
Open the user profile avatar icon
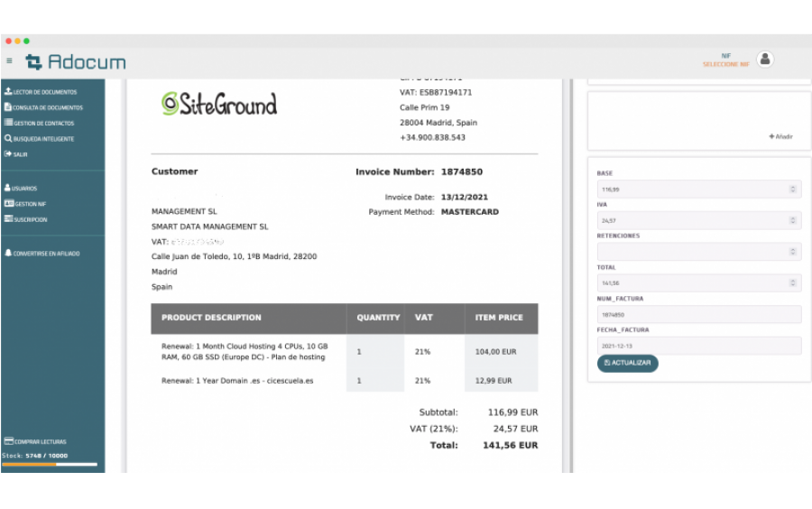(x=765, y=59)
